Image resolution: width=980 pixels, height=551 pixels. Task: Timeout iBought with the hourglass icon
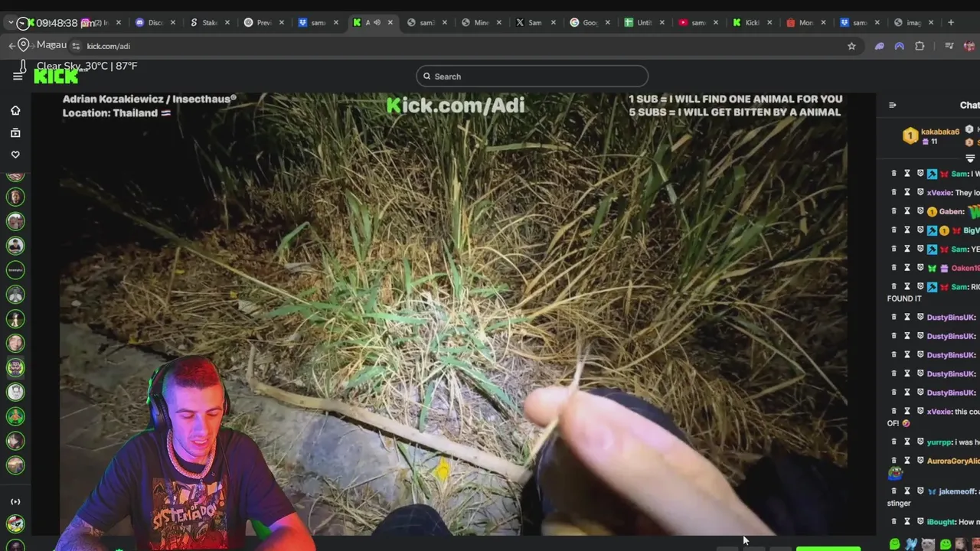pyautogui.click(x=907, y=522)
